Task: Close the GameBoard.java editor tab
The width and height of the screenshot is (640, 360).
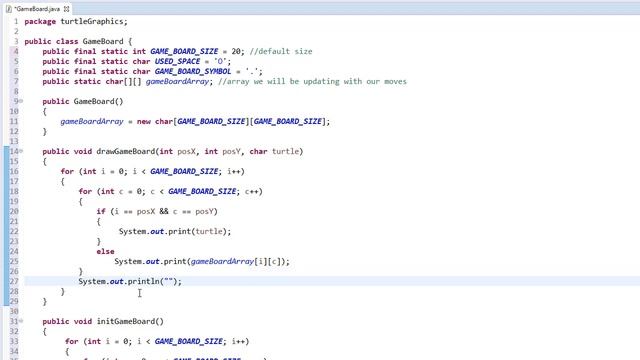Action: pos(67,9)
